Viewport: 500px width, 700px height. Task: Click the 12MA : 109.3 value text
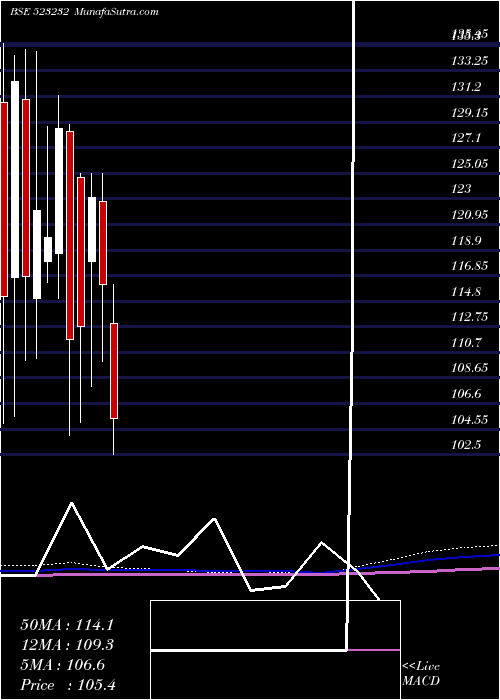67,645
